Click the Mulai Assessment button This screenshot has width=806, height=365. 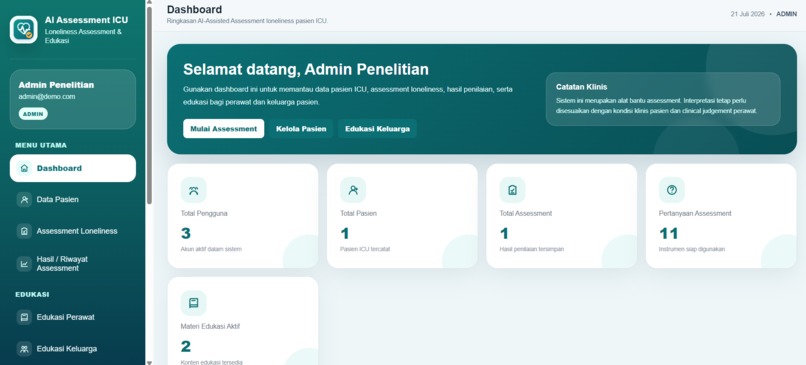point(224,129)
